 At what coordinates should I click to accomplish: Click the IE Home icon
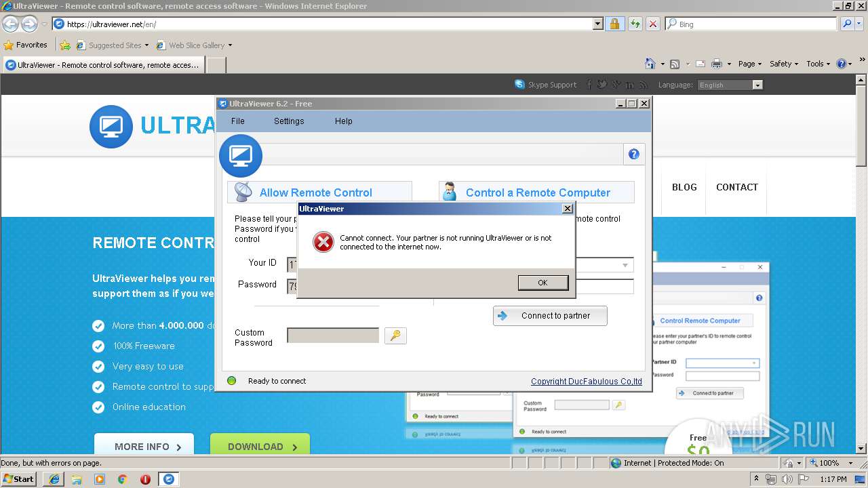(x=650, y=64)
